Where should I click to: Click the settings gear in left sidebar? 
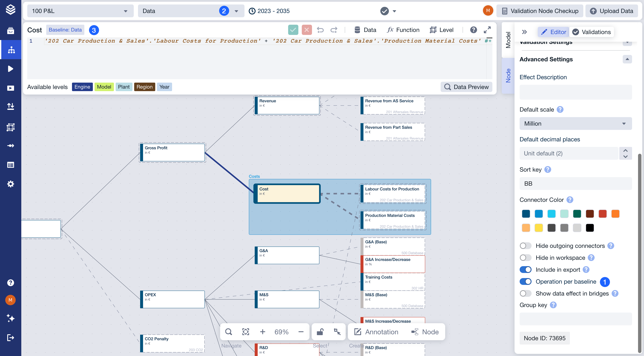click(11, 184)
